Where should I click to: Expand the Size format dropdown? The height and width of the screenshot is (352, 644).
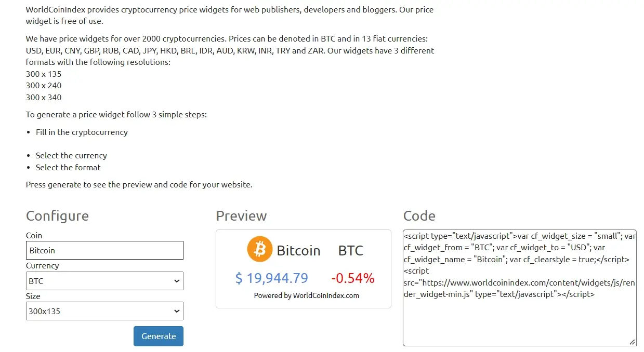coord(104,311)
